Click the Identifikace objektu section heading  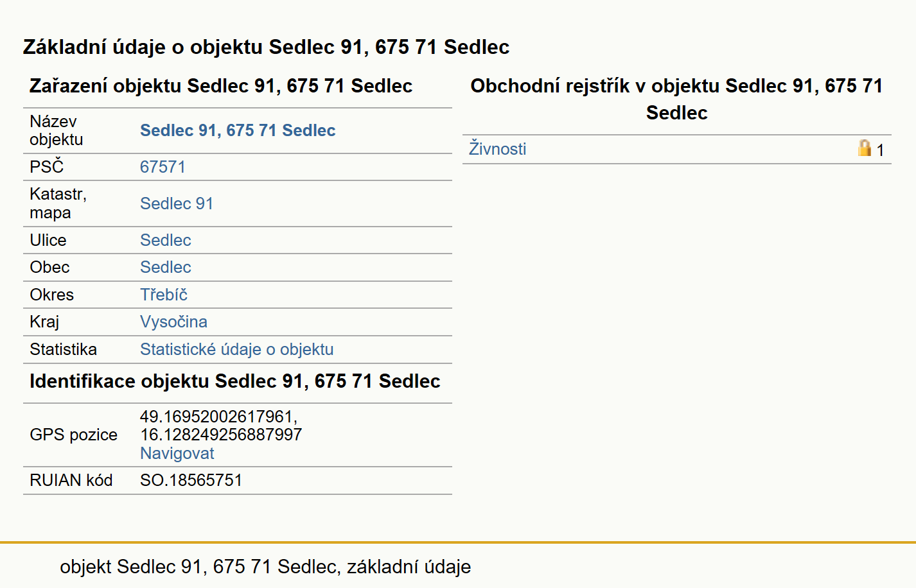(x=234, y=381)
